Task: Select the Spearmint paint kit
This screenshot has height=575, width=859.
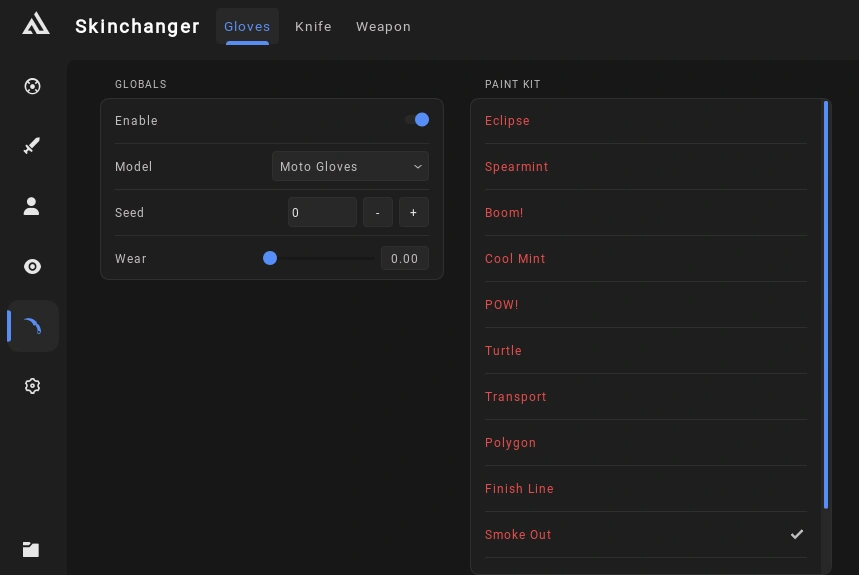Action: click(x=645, y=166)
